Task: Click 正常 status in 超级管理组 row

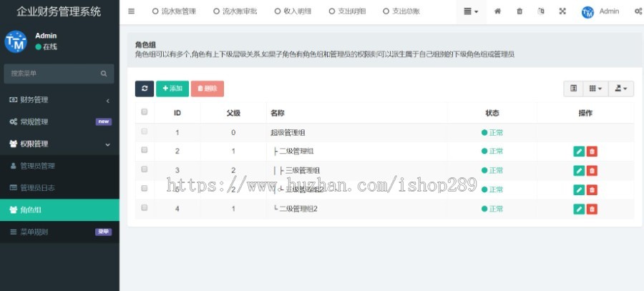Action: pos(492,132)
